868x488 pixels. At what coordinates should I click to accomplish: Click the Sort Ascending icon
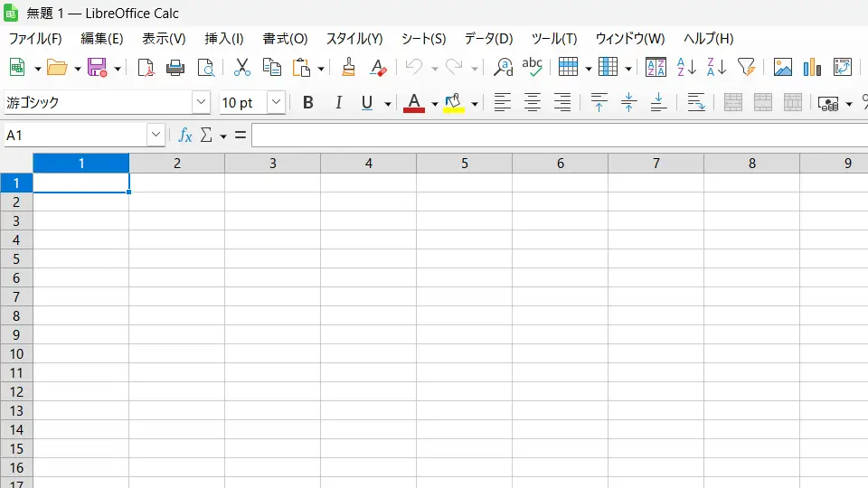(686, 68)
